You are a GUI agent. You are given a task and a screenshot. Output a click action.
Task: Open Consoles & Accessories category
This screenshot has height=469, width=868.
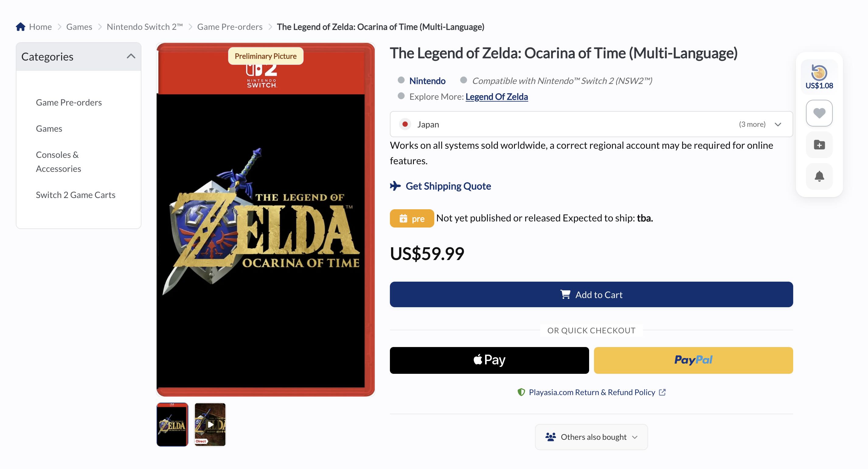click(58, 162)
